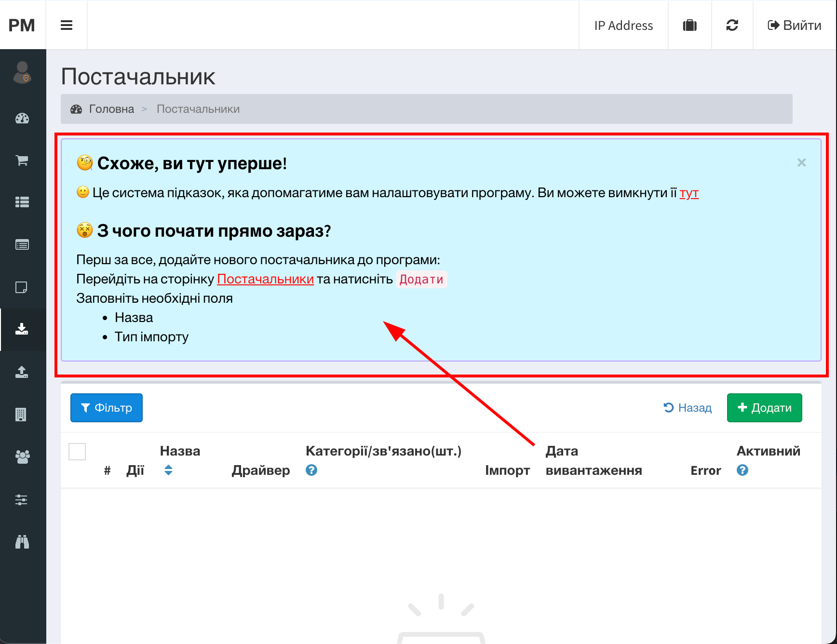Image resolution: width=837 pixels, height=644 pixels.
Task: Click the Імпорт column header
Action: point(508,470)
